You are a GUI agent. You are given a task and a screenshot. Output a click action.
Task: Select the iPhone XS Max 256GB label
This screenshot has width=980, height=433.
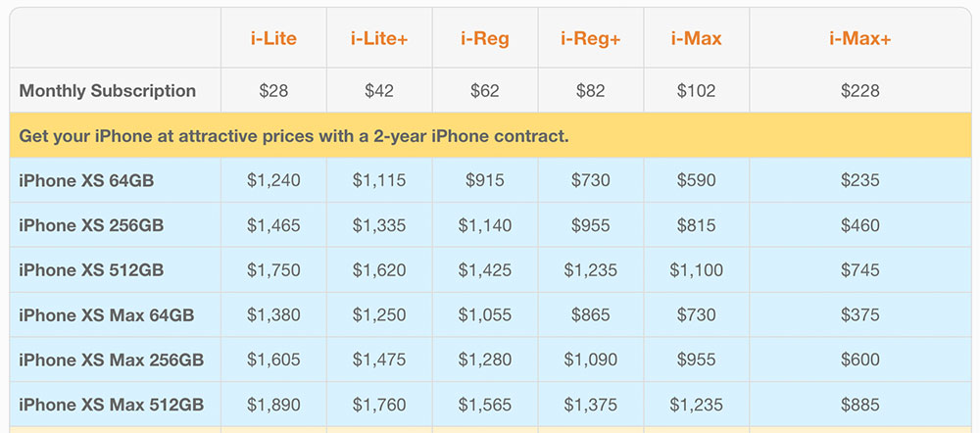coord(112,361)
